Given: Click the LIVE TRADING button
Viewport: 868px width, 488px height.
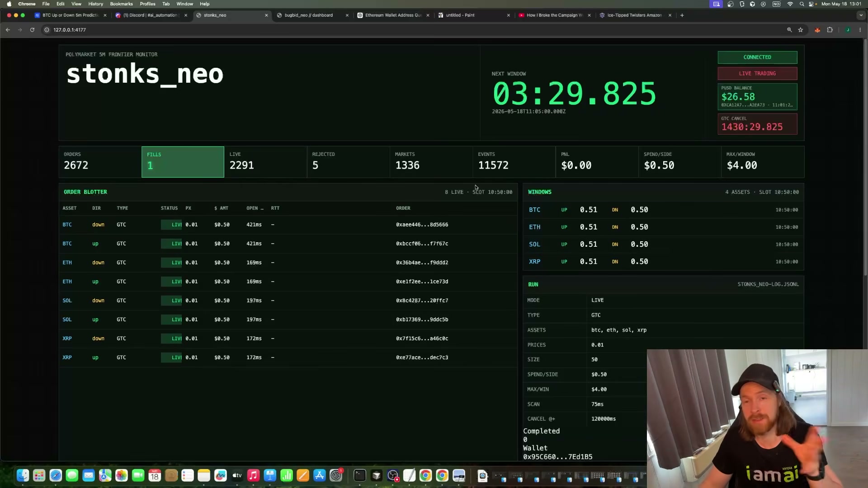Looking at the screenshot, I should [x=757, y=74].
